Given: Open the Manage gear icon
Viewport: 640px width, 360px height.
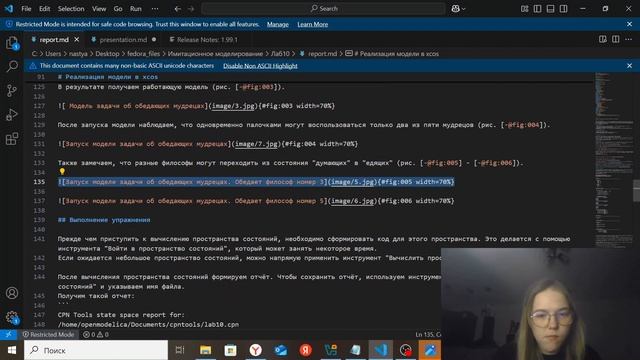Looking at the screenshot, I should (12, 317).
